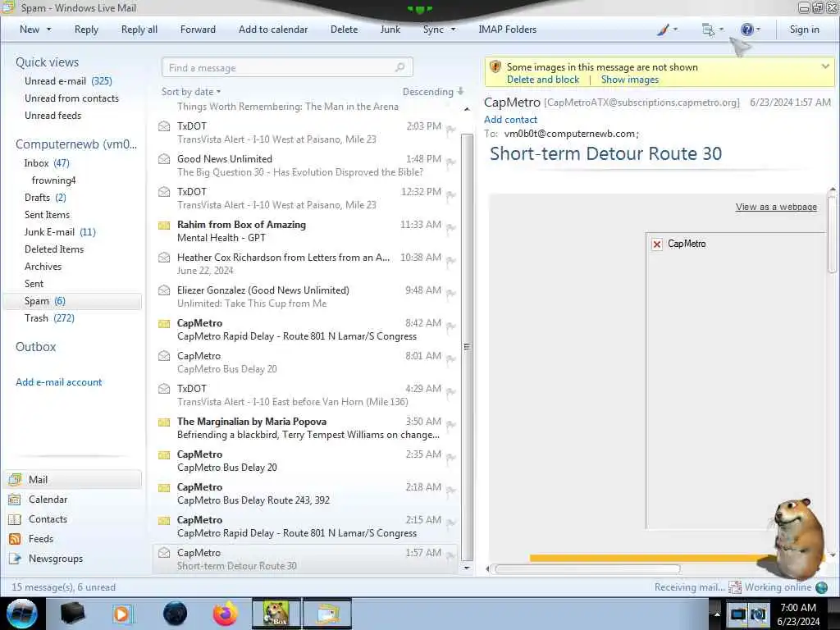The image size is (840, 630).
Task: Open the Calendar pane icon
Action: (15, 500)
